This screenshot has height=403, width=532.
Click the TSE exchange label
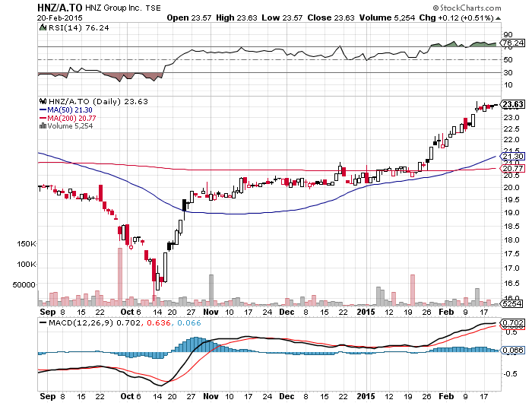tap(153, 8)
